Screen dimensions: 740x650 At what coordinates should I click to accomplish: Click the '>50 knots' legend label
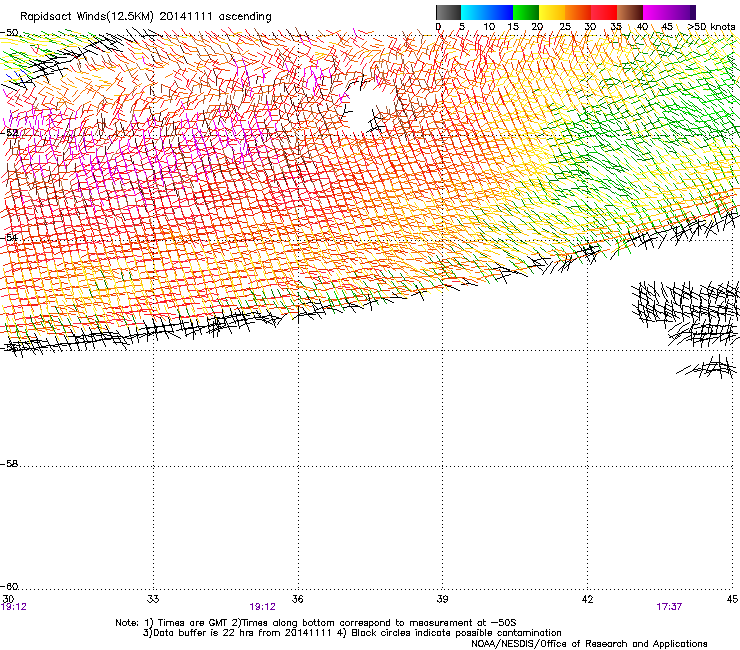coord(711,27)
